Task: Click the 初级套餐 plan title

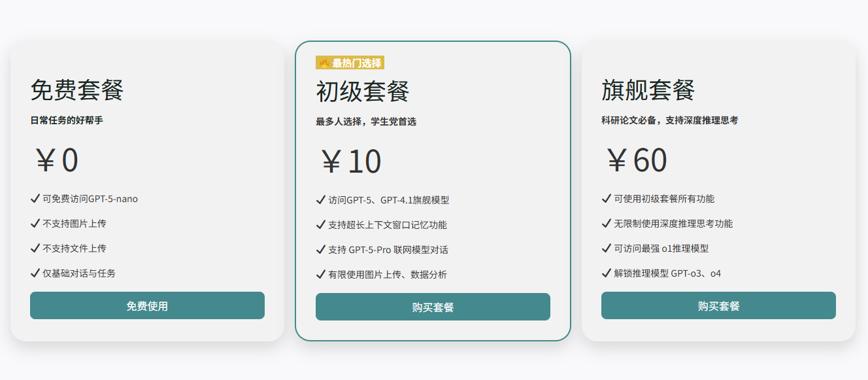Action: pyautogui.click(x=363, y=92)
